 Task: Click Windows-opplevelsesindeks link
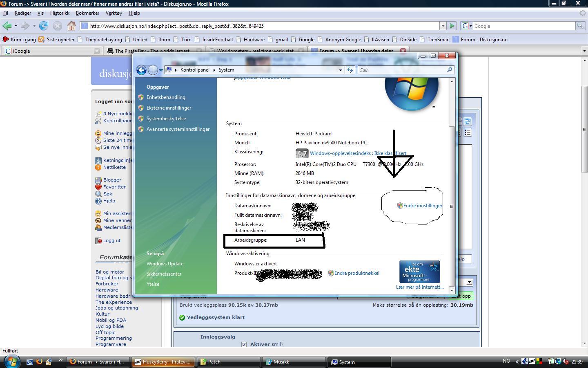[358, 153]
